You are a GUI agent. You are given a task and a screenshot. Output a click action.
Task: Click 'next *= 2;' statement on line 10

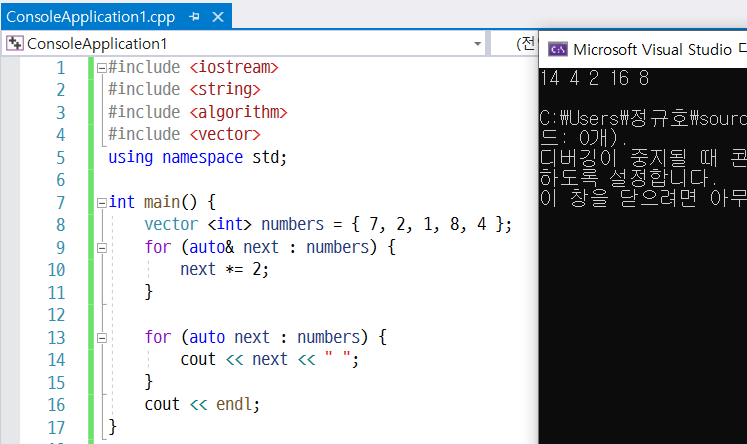(224, 269)
